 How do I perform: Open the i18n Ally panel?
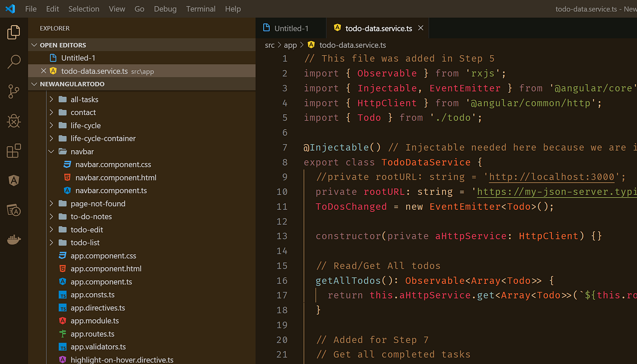13,210
